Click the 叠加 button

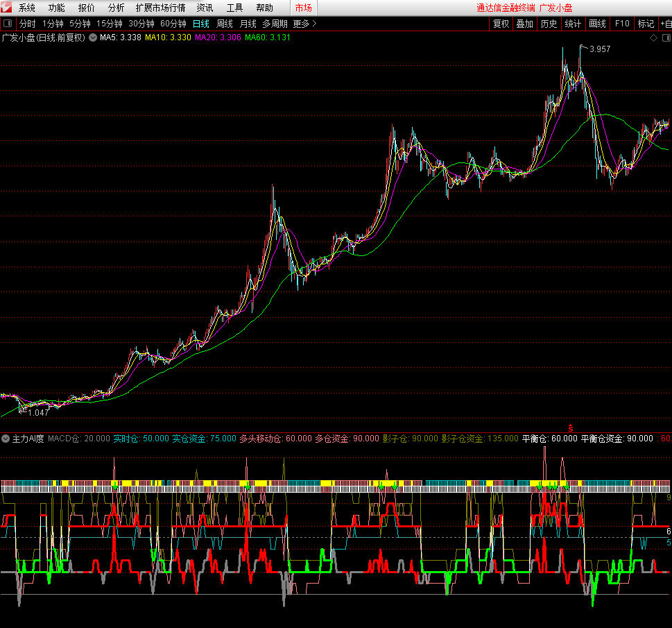coord(524,24)
